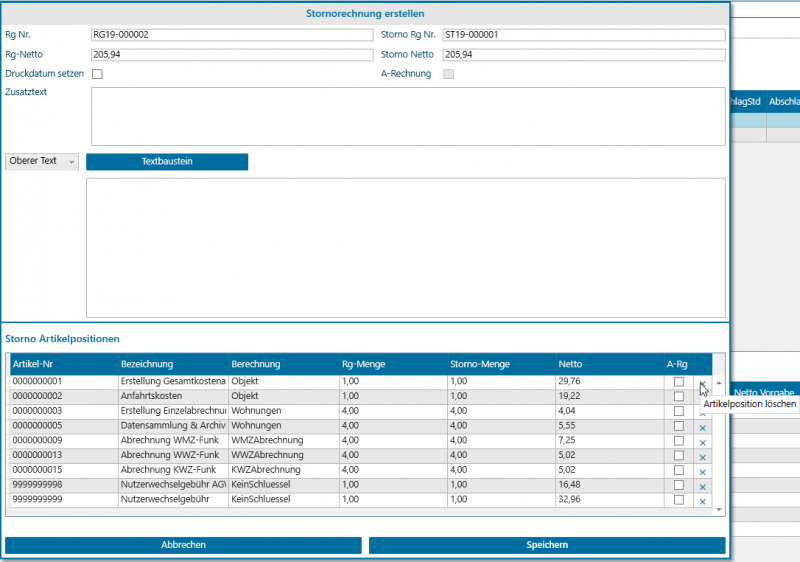Remove the Abrechnung WWZ-Funk position via X
The width and height of the screenshot is (800, 562).
pyautogui.click(x=703, y=457)
